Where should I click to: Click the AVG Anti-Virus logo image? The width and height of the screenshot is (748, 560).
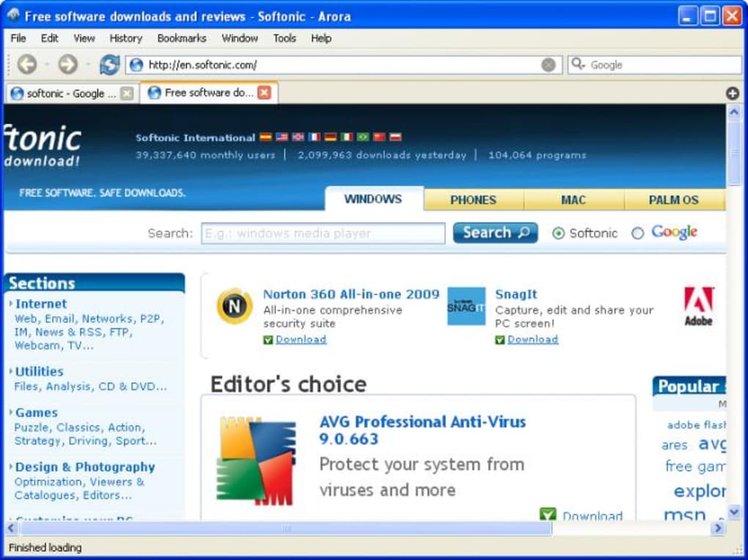[257, 460]
